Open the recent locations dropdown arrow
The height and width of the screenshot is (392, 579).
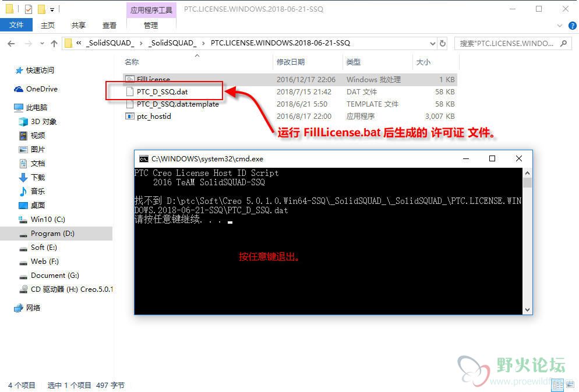point(42,44)
